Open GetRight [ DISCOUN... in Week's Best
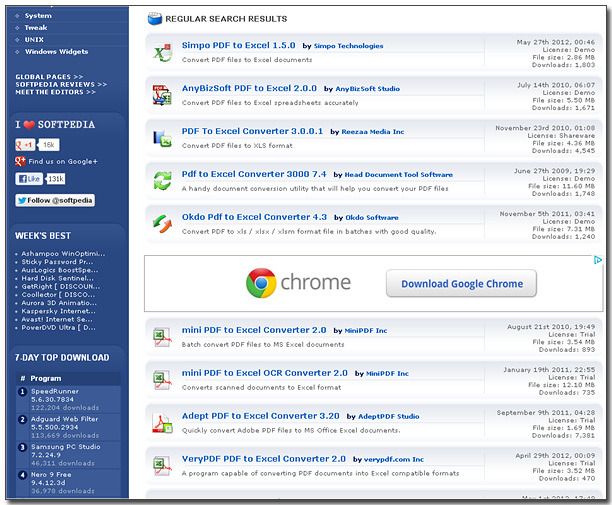Viewport: 612px width, 505px height. [60, 286]
